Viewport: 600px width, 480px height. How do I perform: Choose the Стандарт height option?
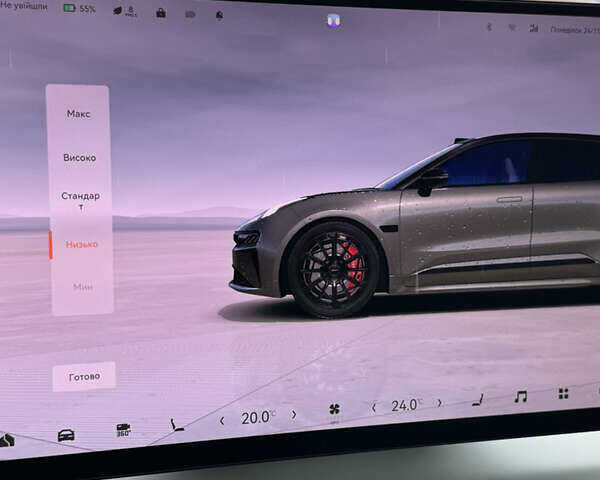pos(81,201)
